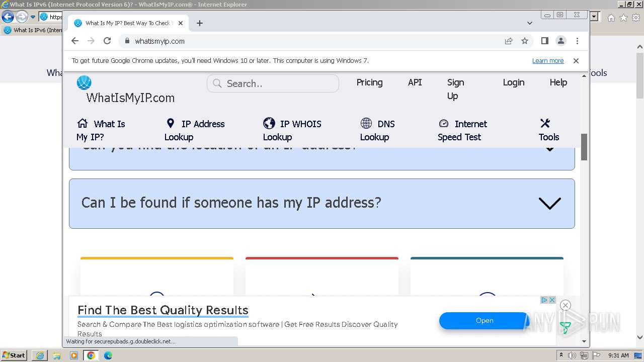
Task: View site information padlock icon
Action: pyautogui.click(x=127, y=41)
